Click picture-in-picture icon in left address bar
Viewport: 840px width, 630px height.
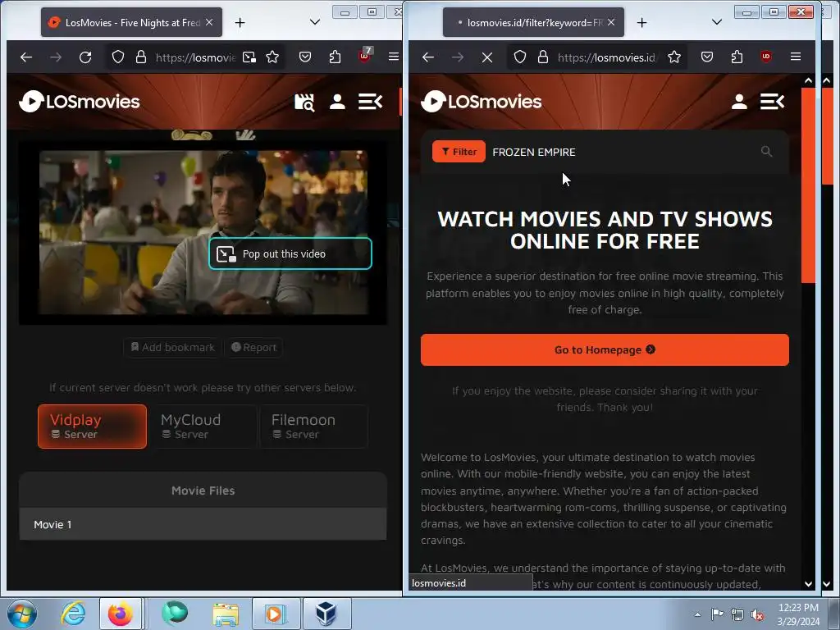pos(249,57)
